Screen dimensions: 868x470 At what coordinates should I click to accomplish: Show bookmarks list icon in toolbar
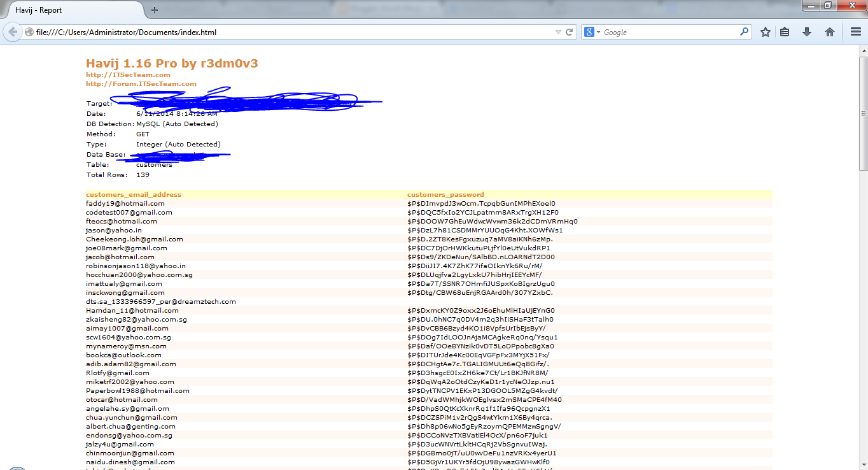pyautogui.click(x=785, y=32)
